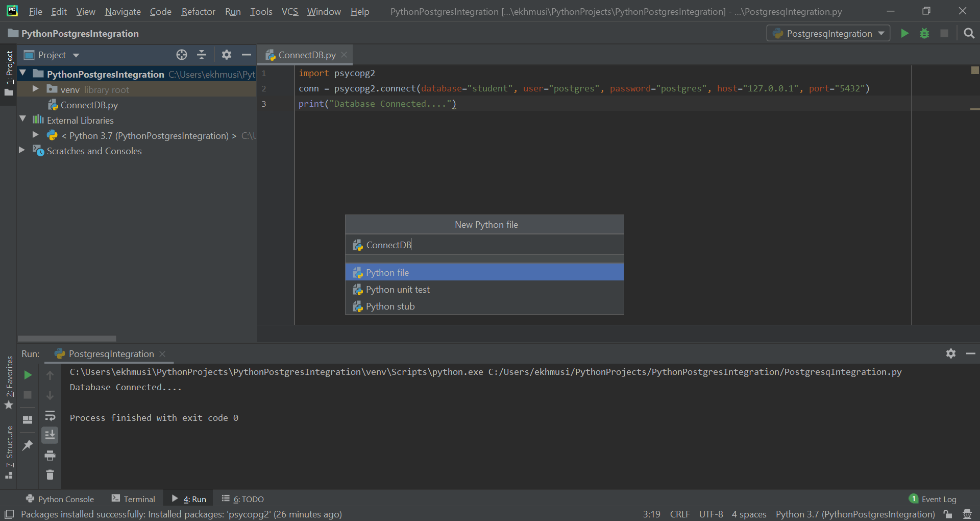This screenshot has height=521, width=980.
Task: Click the Project panel horizontal scrollbar
Action: click(x=67, y=339)
